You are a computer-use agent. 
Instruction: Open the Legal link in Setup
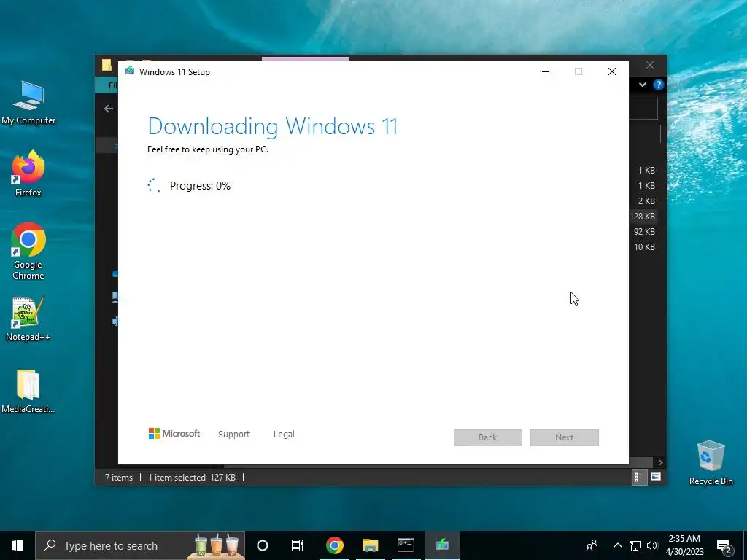coord(284,435)
